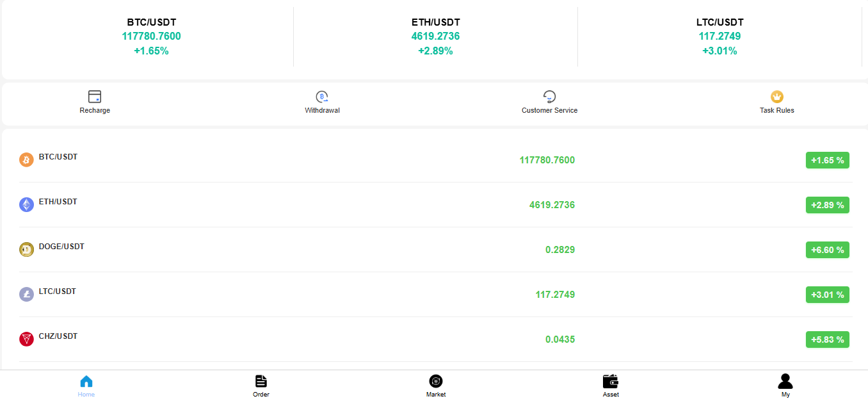Select the Home tab
The height and width of the screenshot is (401, 868).
point(86,385)
